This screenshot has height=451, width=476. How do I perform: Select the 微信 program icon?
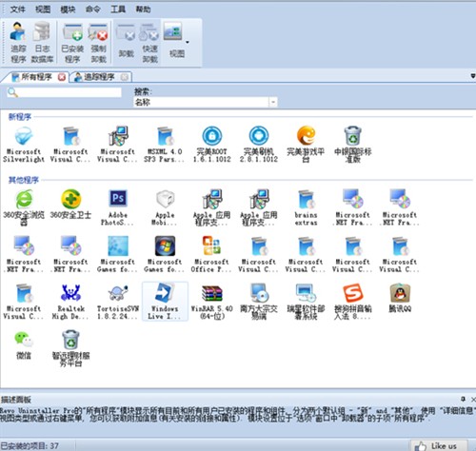coord(24,345)
